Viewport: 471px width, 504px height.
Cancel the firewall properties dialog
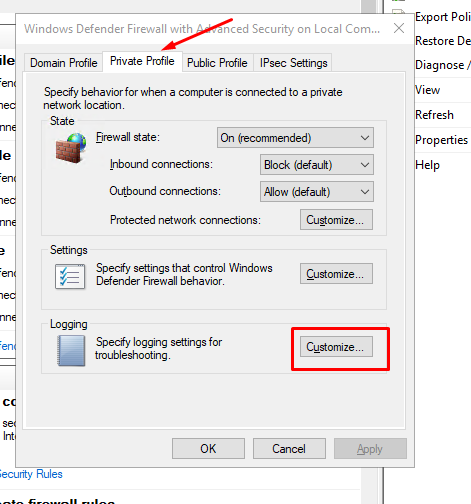[x=289, y=449]
